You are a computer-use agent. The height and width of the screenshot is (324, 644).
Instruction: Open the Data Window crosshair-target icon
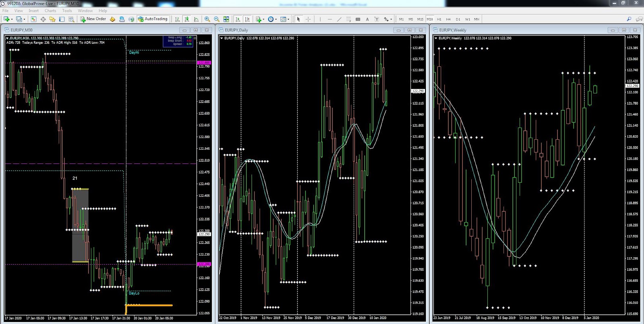(x=43, y=19)
